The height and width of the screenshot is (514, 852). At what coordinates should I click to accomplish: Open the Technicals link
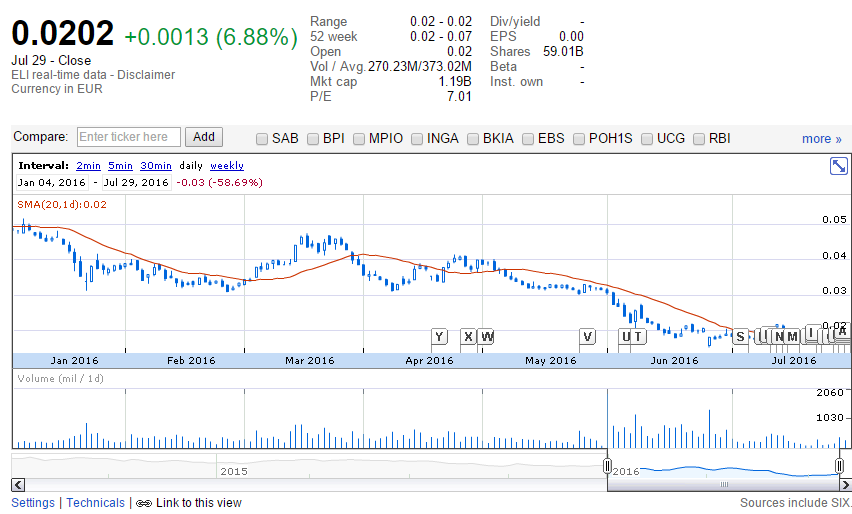[x=96, y=503]
